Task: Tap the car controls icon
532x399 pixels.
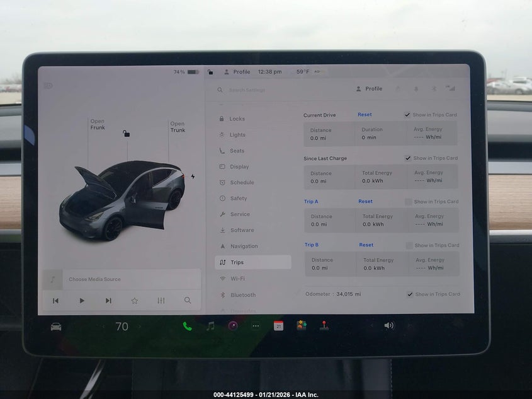Action: click(56, 327)
